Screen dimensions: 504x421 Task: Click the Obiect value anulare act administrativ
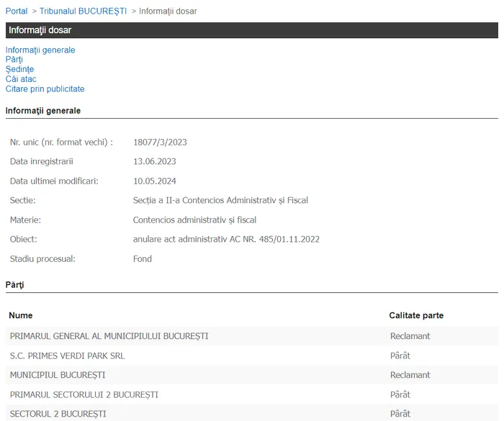tap(226, 240)
